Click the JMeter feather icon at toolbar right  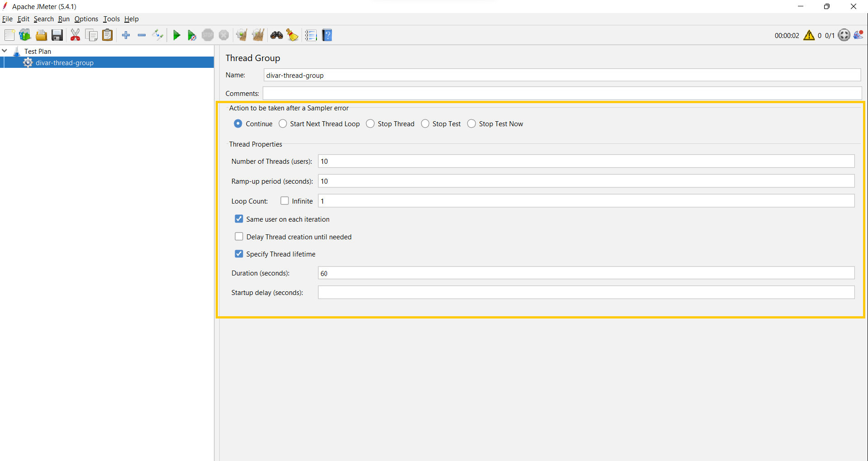click(859, 35)
